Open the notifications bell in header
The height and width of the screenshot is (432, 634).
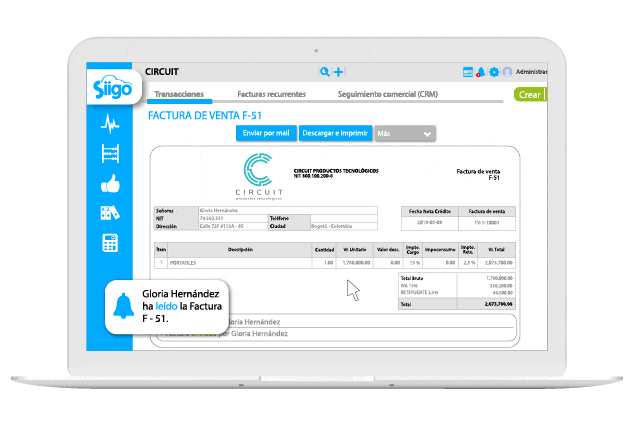[481, 72]
